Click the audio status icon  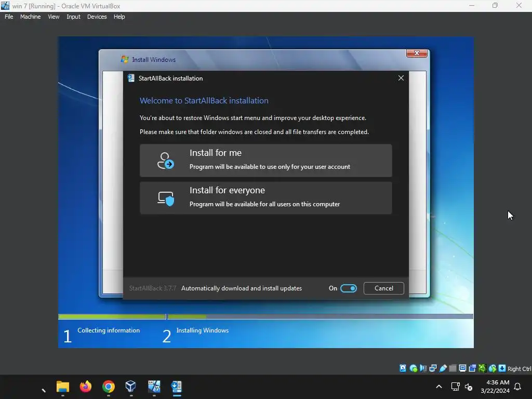tap(423, 368)
